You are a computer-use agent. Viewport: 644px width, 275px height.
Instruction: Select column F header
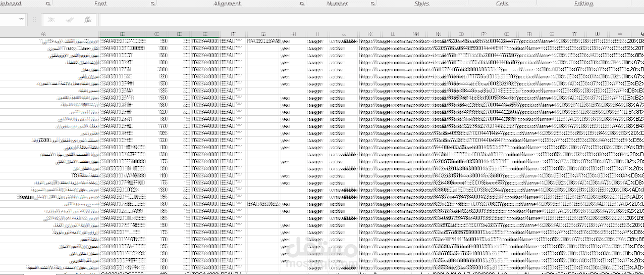point(232,34)
